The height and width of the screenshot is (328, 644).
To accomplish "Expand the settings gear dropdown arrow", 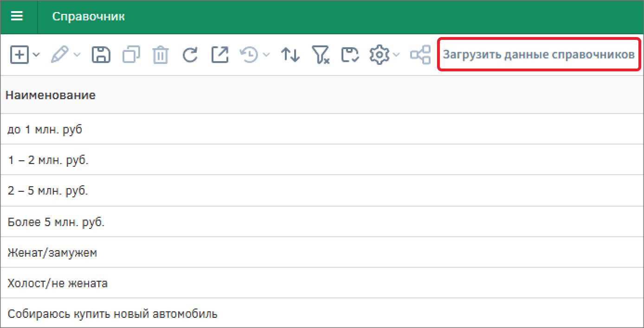I will pyautogui.click(x=396, y=55).
